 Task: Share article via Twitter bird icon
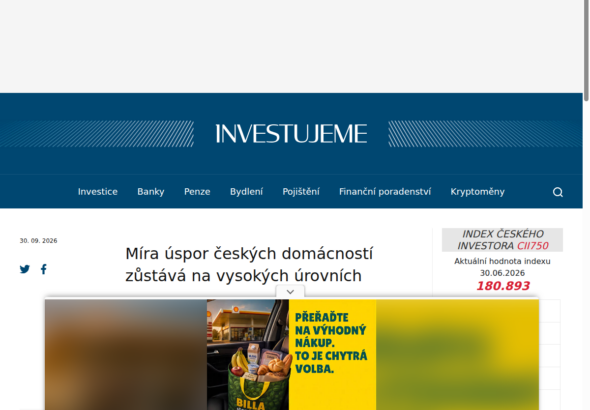tap(25, 269)
